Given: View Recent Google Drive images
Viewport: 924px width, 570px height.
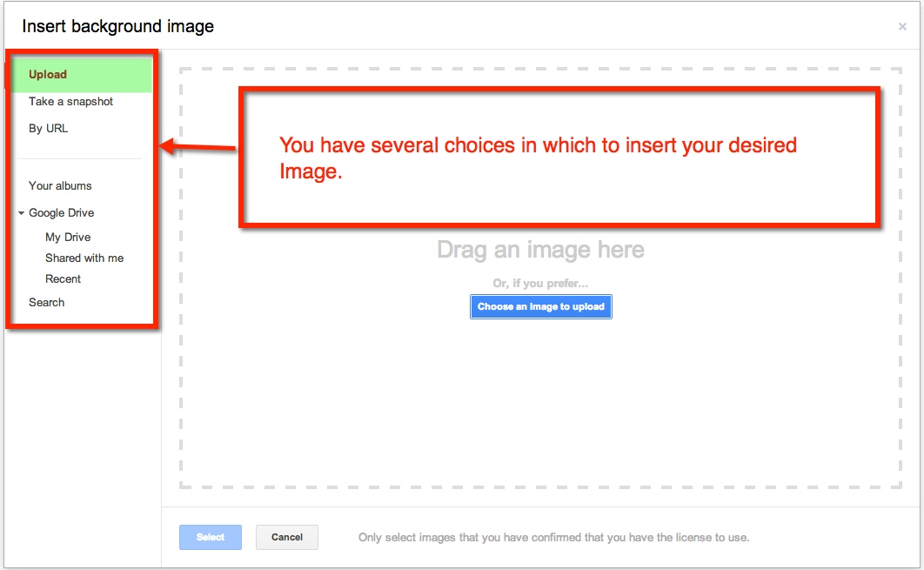Looking at the screenshot, I should [x=63, y=279].
